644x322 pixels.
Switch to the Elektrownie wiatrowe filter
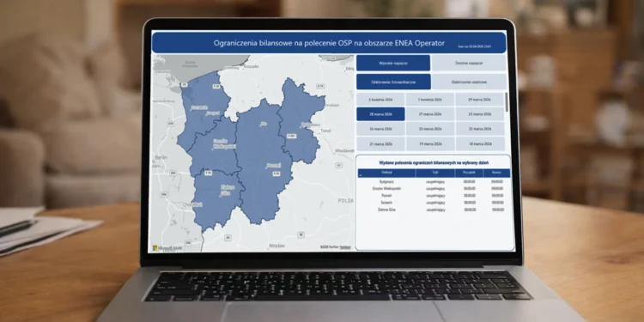[469, 82]
